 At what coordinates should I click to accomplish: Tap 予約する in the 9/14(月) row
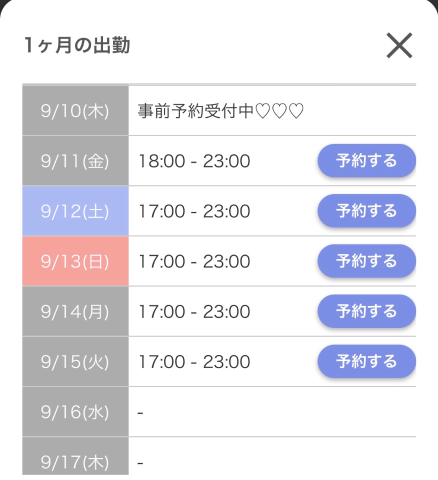367,311
